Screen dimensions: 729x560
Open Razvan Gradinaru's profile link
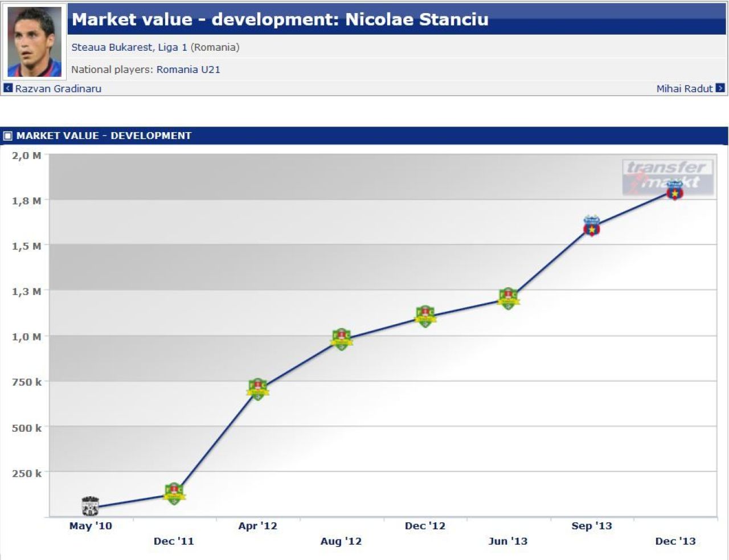click(x=58, y=88)
